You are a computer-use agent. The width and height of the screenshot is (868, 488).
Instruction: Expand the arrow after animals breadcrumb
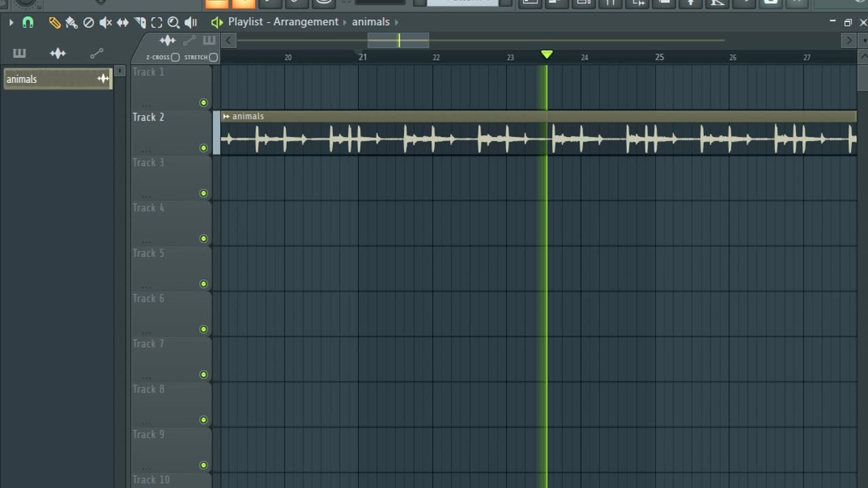coord(397,22)
